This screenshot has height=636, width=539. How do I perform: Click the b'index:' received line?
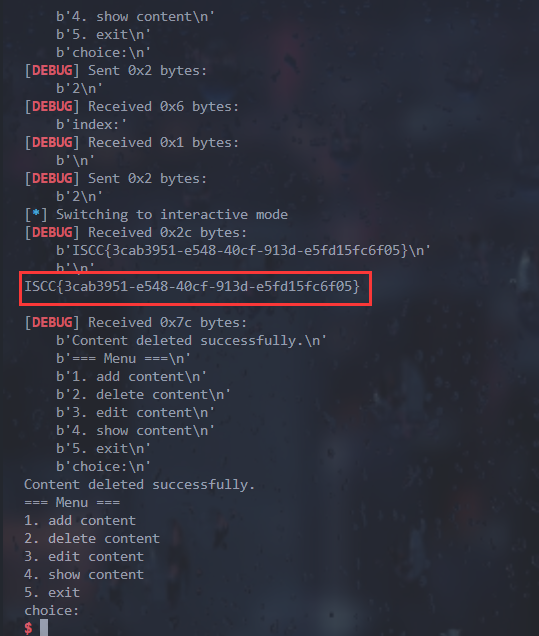pyautogui.click(x=92, y=125)
